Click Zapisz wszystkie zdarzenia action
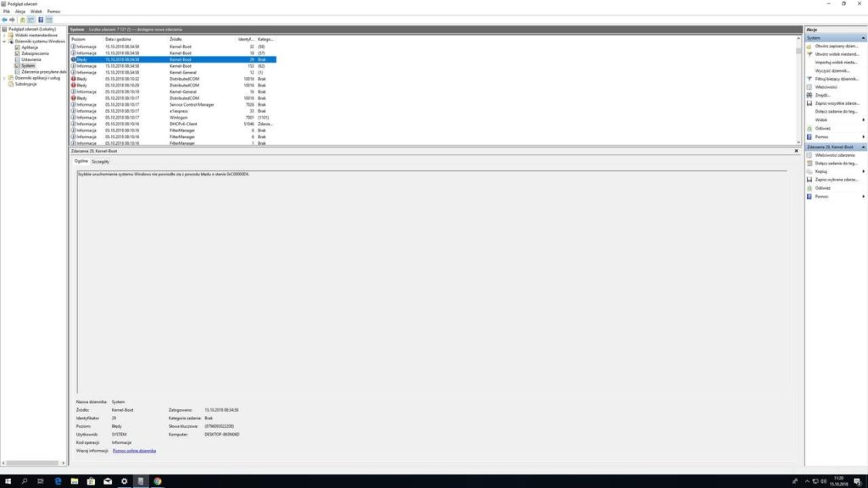 click(x=837, y=103)
